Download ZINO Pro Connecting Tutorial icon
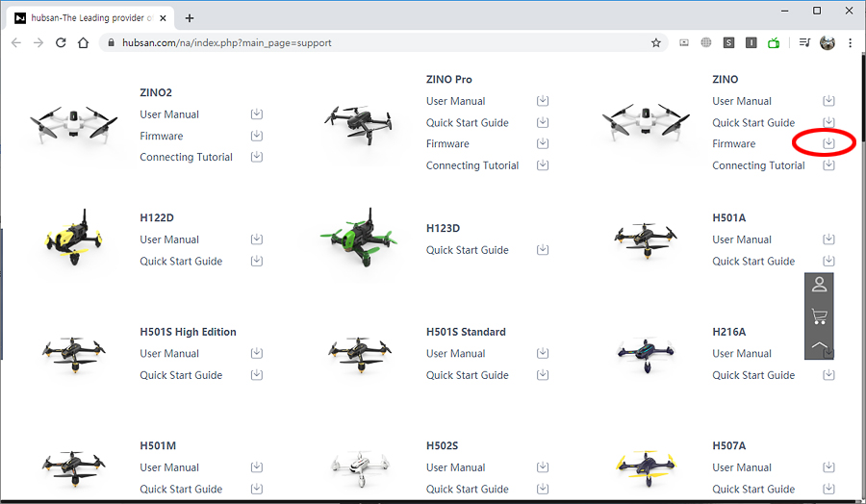 tap(543, 165)
